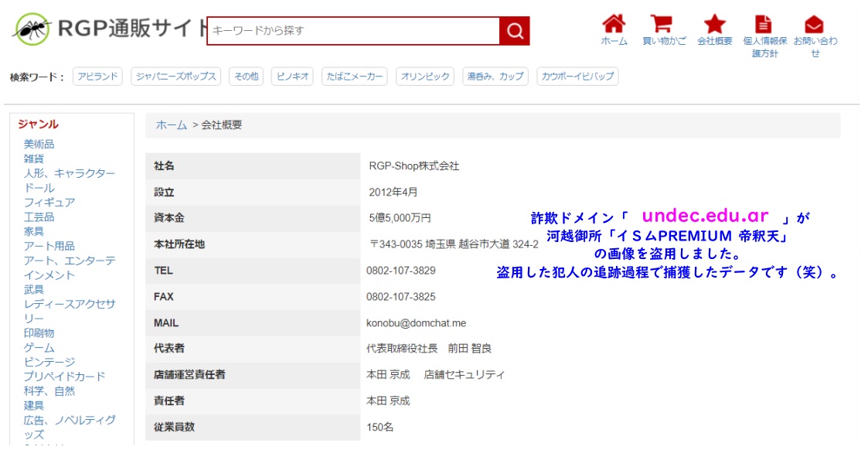Click the 〒343-0035 address text

[454, 244]
